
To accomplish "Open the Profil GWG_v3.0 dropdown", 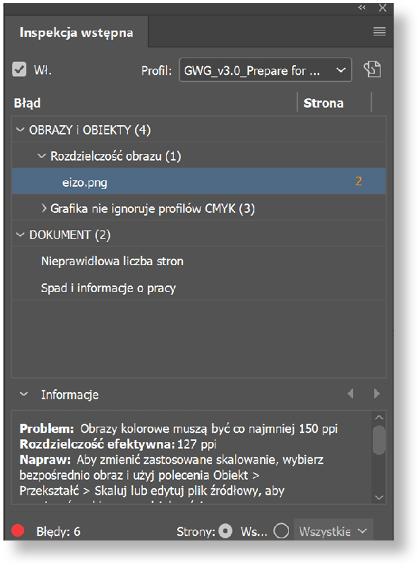I will 265,70.
